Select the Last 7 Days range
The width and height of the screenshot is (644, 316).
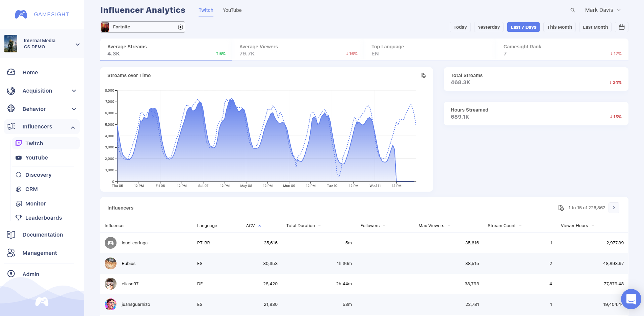523,27
